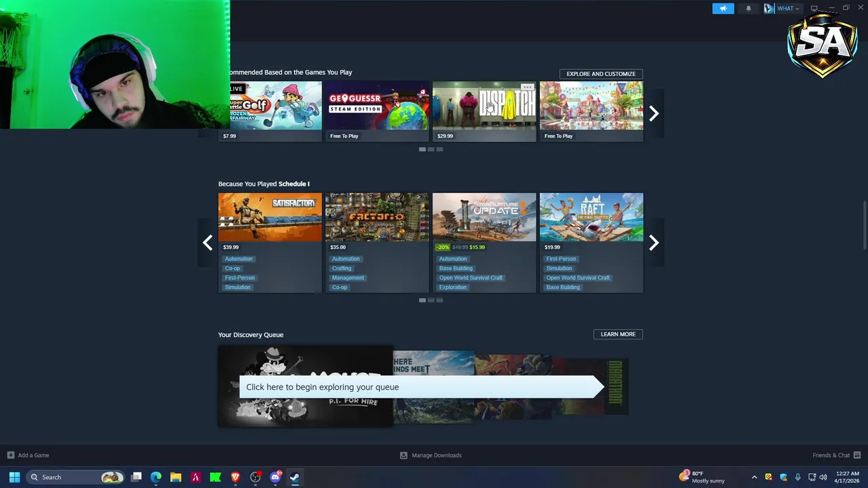The height and width of the screenshot is (488, 868).
Task: Select first pagination dot under Recommended carousel
Action: pos(422,149)
